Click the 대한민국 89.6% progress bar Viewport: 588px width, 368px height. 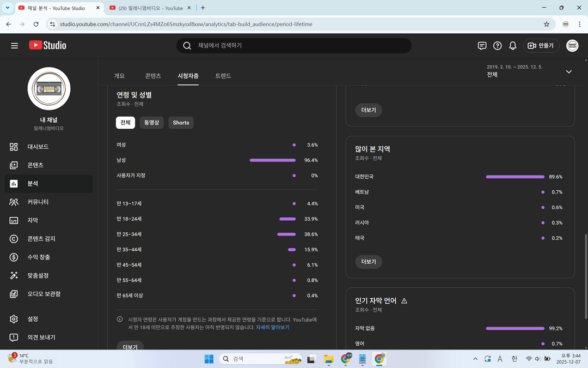click(514, 177)
